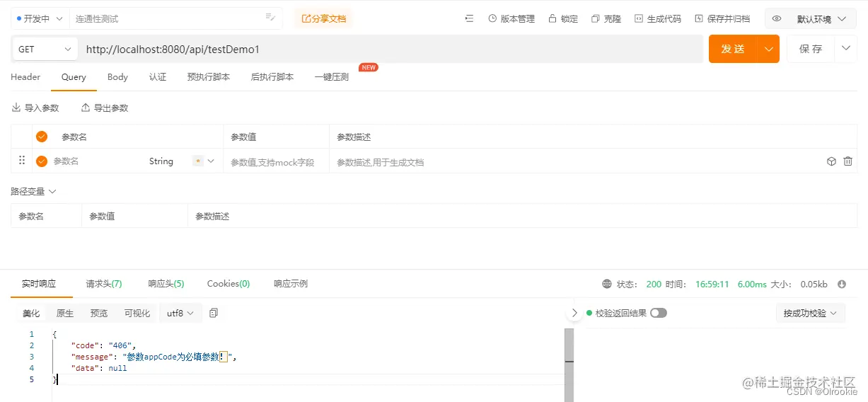Open response headers (5) tab
This screenshot has width=868, height=402.
[x=166, y=284]
